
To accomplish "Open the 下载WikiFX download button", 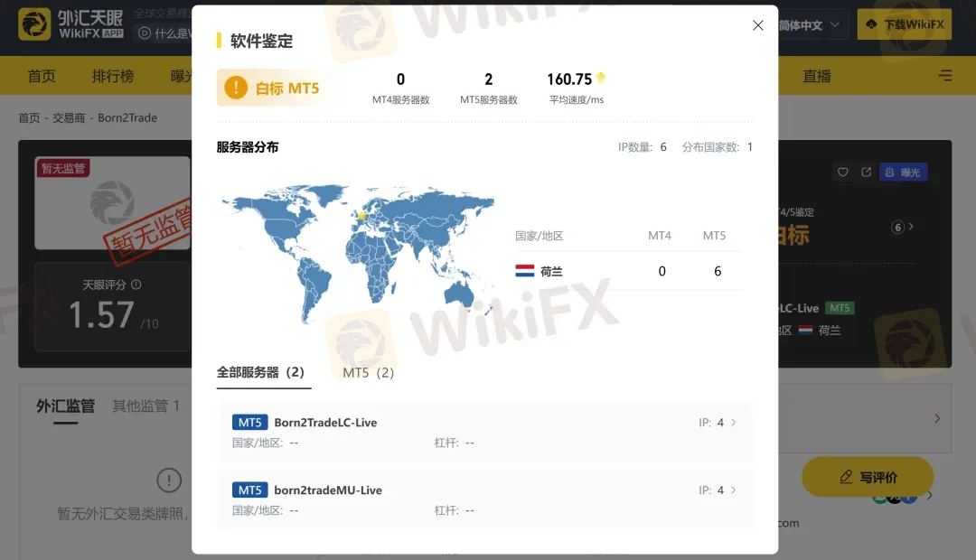I will 904,24.
